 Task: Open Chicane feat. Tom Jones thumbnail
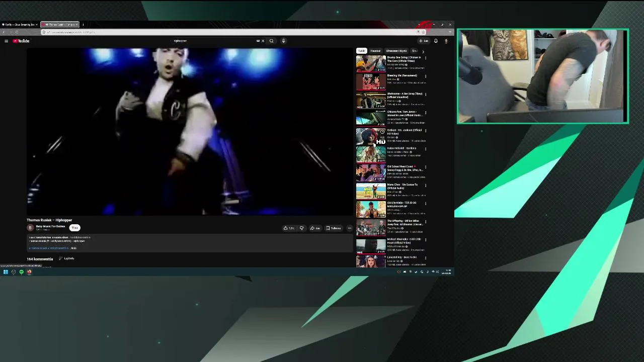pyautogui.click(x=371, y=118)
